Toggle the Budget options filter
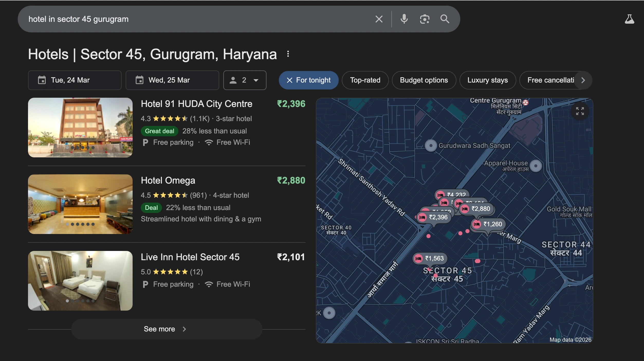The height and width of the screenshot is (361, 644). point(424,80)
